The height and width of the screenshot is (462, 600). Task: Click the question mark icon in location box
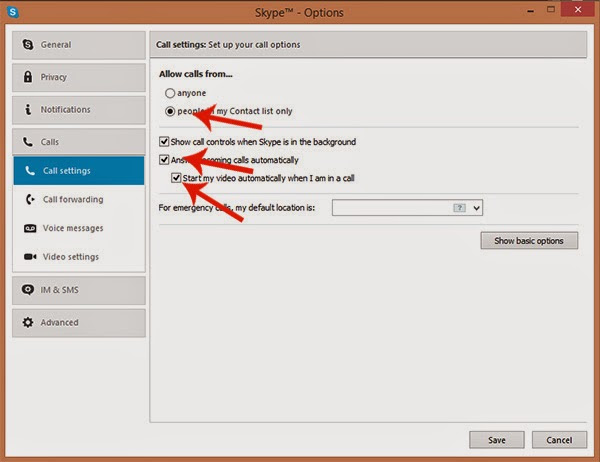(459, 208)
